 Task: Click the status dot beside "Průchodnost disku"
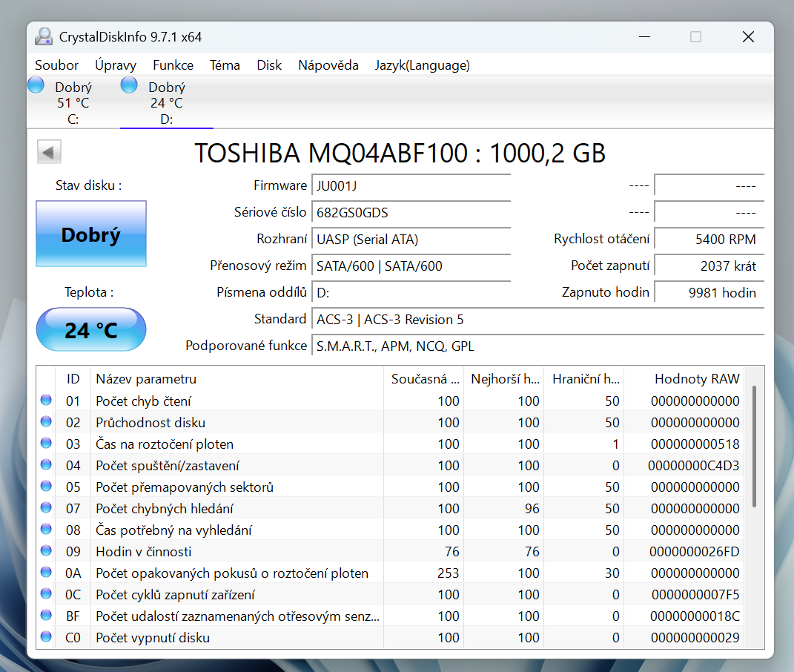[x=45, y=421]
